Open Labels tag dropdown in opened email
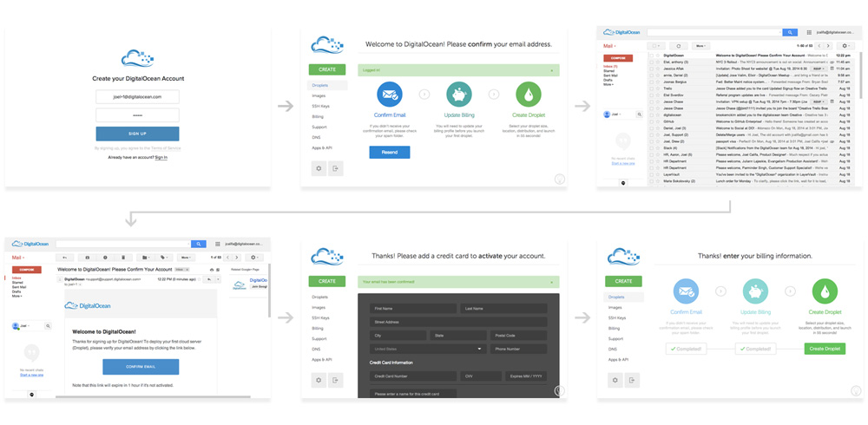 [164, 258]
